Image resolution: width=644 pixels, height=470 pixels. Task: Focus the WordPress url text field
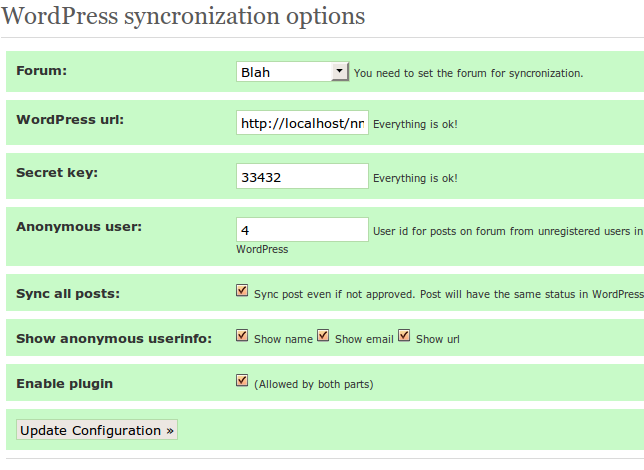[x=302, y=122]
